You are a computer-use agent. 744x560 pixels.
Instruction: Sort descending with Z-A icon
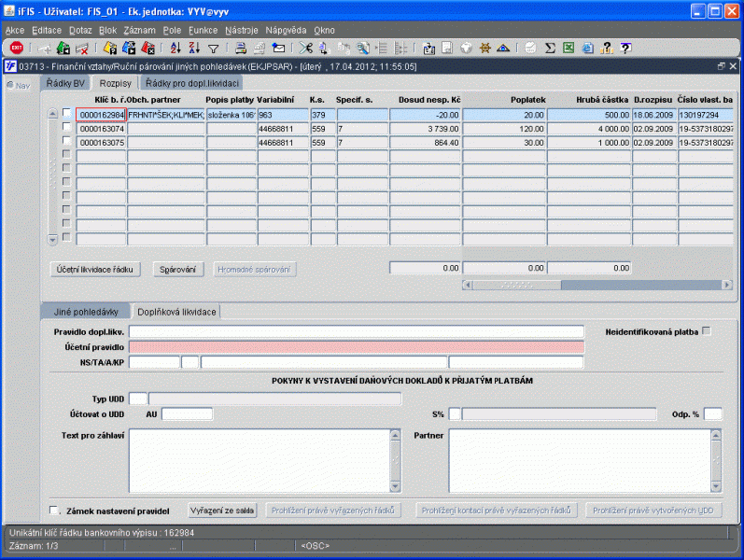click(x=194, y=48)
